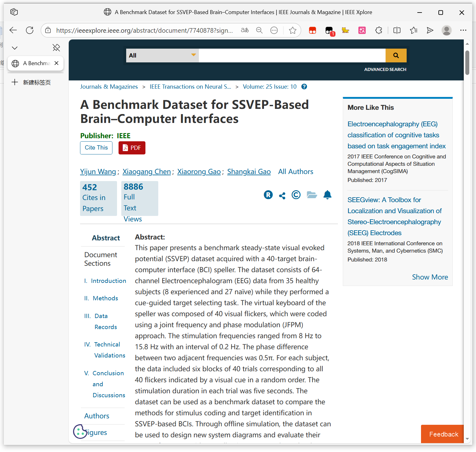Screen dimensions: 476x452
Task: Open the tab actions menu icon at the window's top-left
Action: click(14, 12)
